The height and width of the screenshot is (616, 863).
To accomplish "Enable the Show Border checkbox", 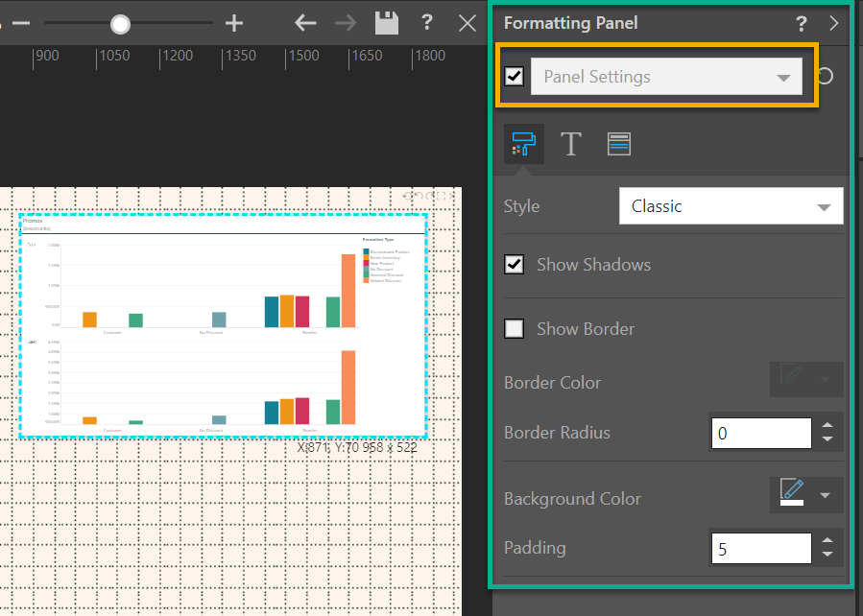I will [x=515, y=329].
